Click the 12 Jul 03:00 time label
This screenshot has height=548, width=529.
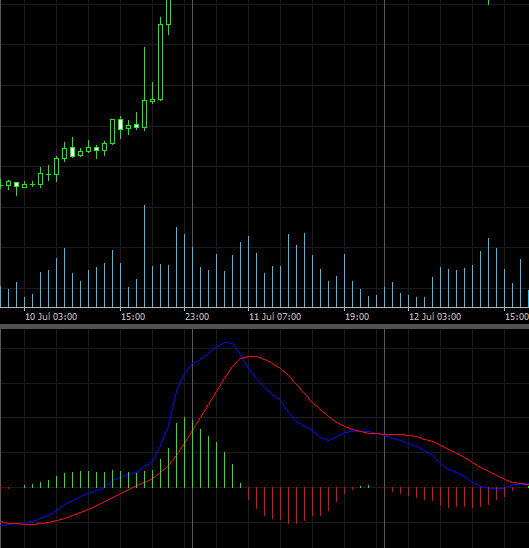[x=435, y=317]
